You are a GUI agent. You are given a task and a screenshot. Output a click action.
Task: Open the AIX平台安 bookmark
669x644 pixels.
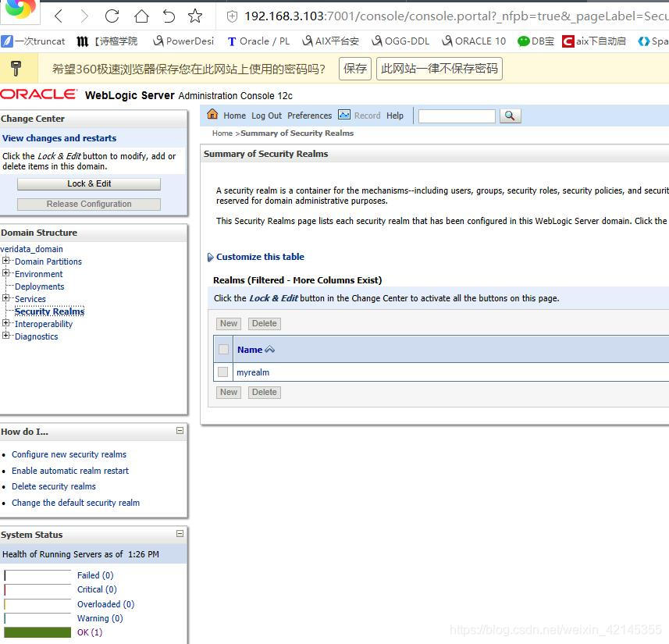[331, 41]
